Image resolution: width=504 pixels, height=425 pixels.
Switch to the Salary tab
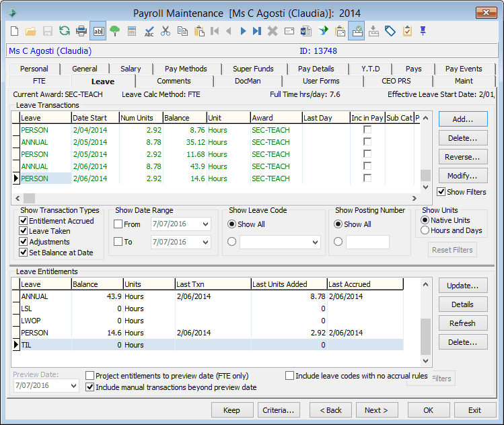coord(131,69)
